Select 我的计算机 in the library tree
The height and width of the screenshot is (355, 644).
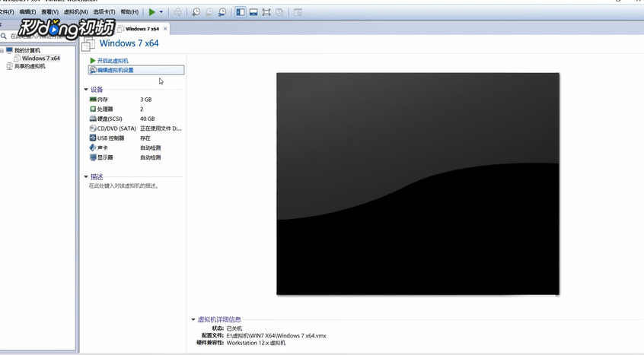tap(27, 50)
